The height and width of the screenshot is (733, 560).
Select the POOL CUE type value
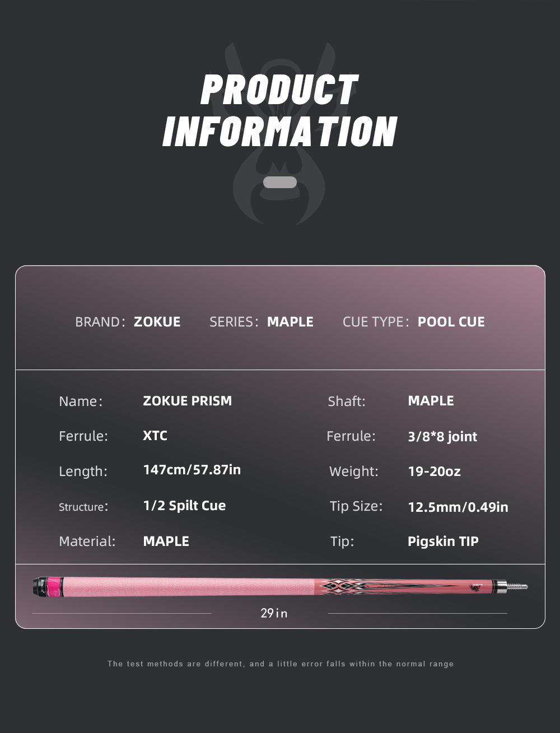pyautogui.click(x=451, y=322)
